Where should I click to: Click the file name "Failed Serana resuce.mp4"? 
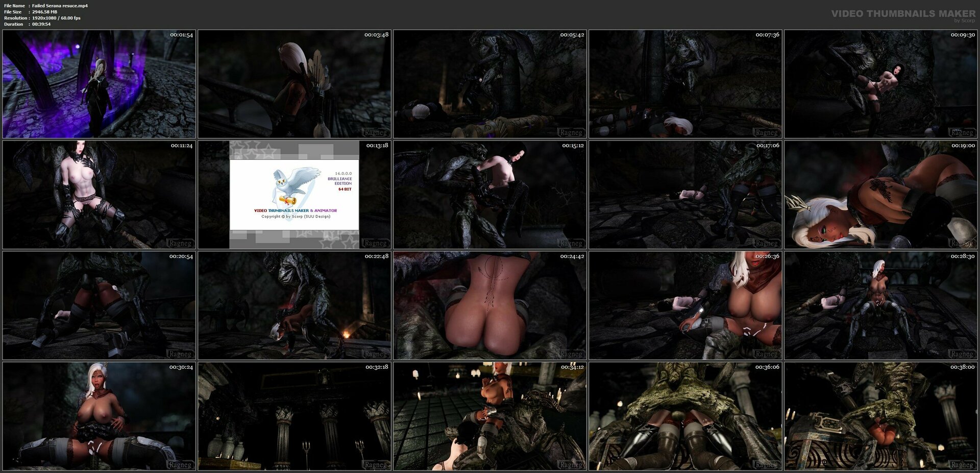(60, 6)
